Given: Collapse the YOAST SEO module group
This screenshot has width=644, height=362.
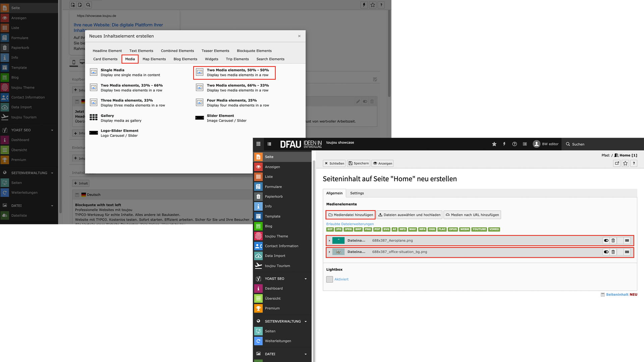Looking at the screenshot, I should (x=306, y=279).
